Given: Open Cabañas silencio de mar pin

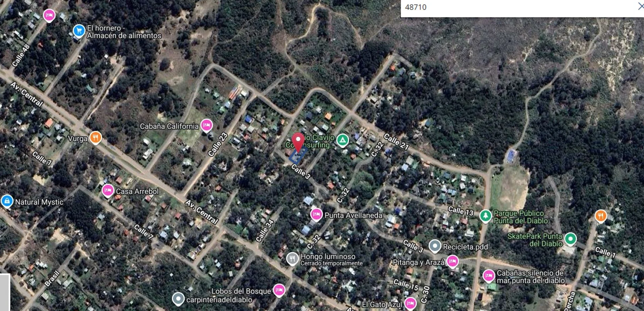Looking at the screenshot, I should (489, 276).
